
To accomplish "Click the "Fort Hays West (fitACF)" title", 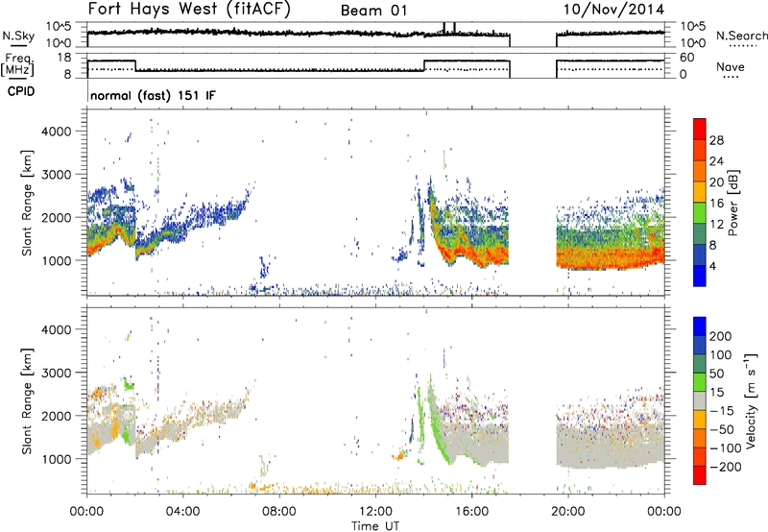I will tap(189, 9).
